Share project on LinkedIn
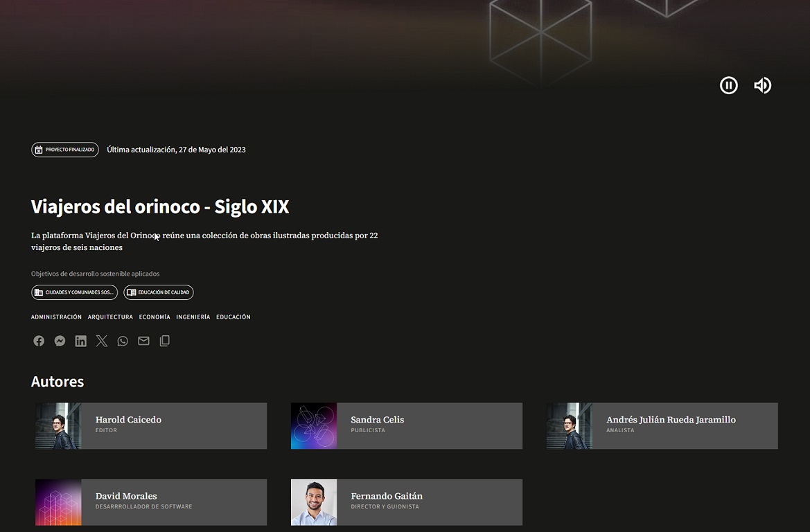Image resolution: width=810 pixels, height=532 pixels. click(81, 341)
